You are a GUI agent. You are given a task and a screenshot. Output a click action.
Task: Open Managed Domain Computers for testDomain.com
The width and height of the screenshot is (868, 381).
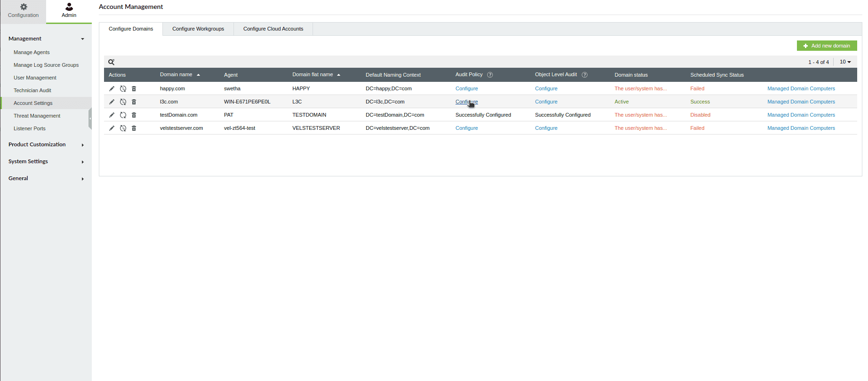click(x=801, y=115)
